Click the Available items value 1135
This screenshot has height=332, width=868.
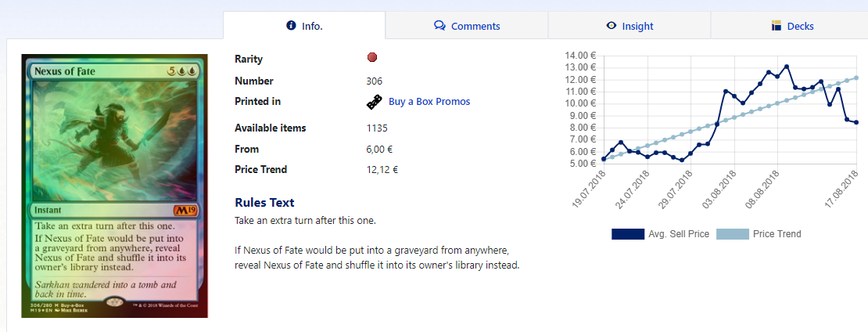(x=377, y=128)
